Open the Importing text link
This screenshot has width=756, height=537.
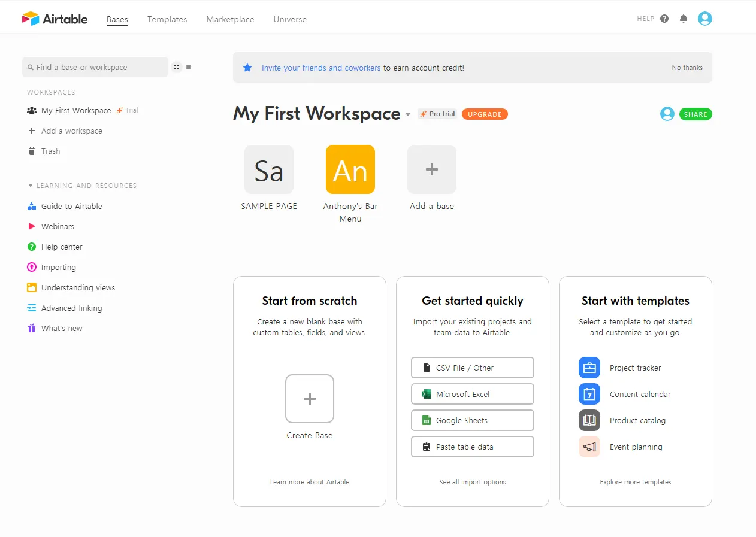point(59,267)
